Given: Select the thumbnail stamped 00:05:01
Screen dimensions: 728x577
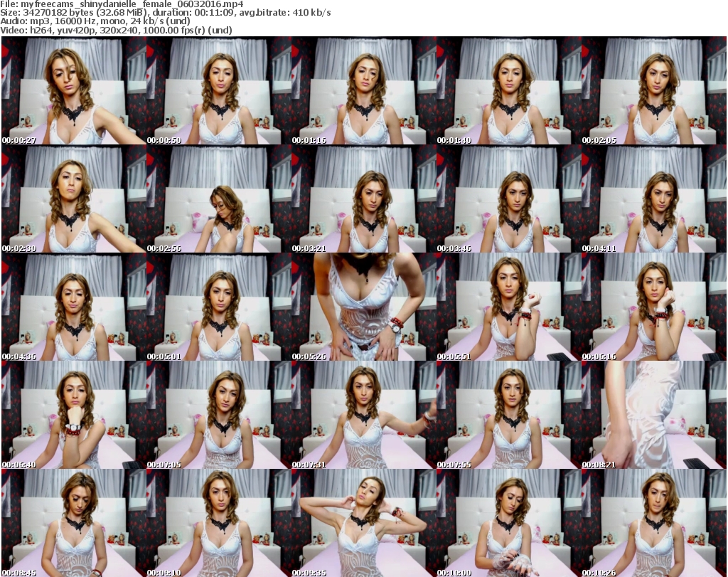Looking at the screenshot, I should pos(219,307).
